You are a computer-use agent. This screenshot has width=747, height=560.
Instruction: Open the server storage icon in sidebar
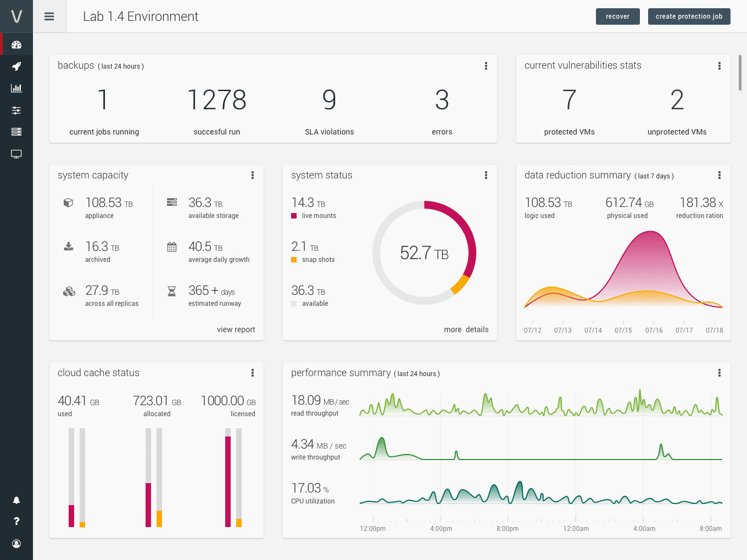coord(16,132)
